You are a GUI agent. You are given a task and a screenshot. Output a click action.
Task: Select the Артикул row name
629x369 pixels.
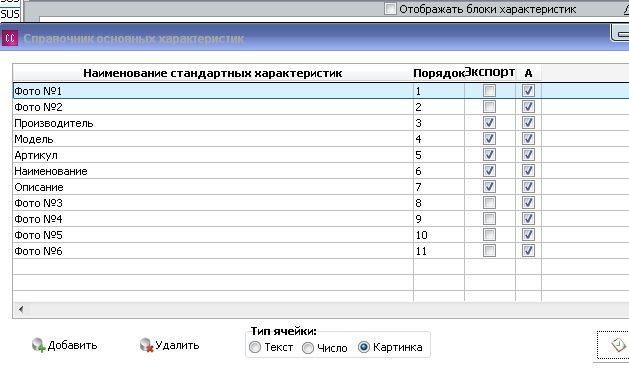(x=36, y=155)
